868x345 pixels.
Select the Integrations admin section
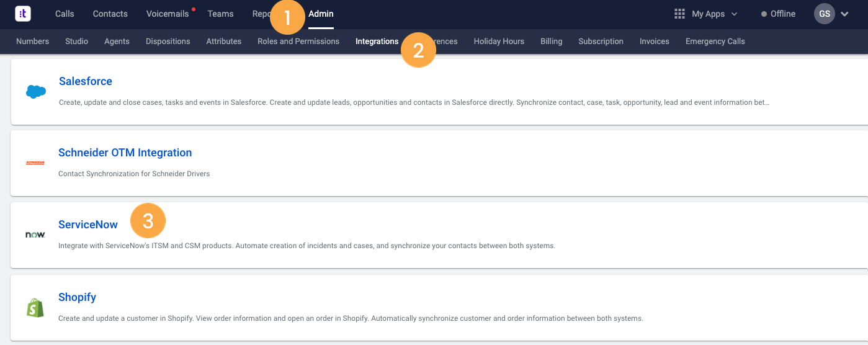(x=377, y=42)
